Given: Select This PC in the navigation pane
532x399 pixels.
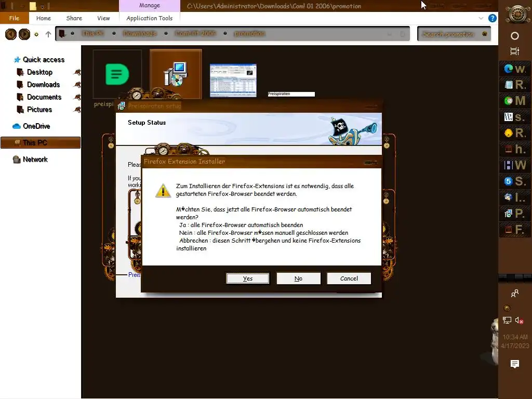Looking at the screenshot, I should pyautogui.click(x=41, y=142).
